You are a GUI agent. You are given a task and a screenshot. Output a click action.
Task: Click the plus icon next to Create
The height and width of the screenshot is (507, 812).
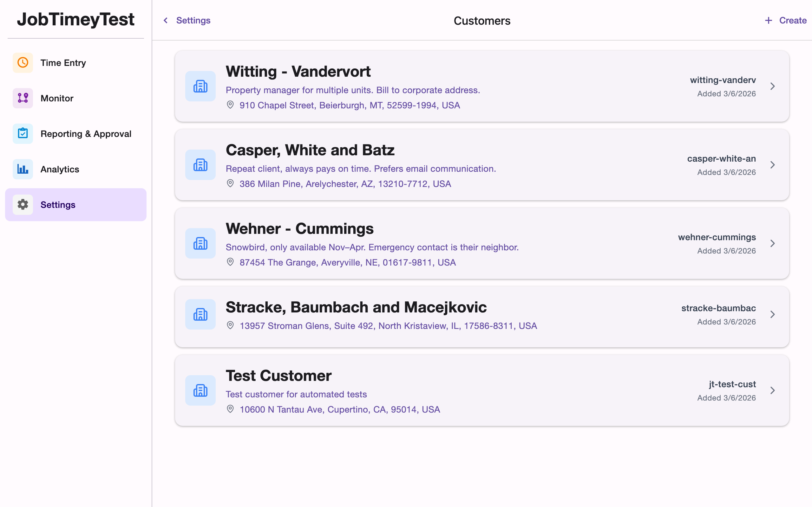768,20
